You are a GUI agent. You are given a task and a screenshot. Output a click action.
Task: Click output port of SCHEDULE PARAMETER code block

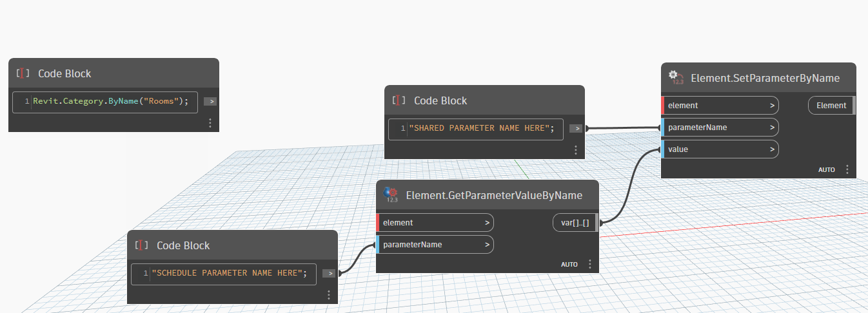(x=329, y=273)
